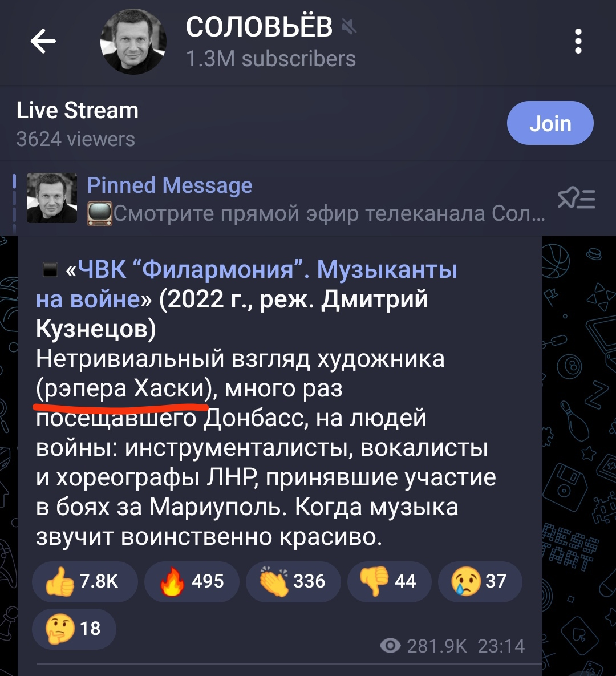Toggle the fire reaction 495
This screenshot has width=616, height=676.
(x=192, y=581)
